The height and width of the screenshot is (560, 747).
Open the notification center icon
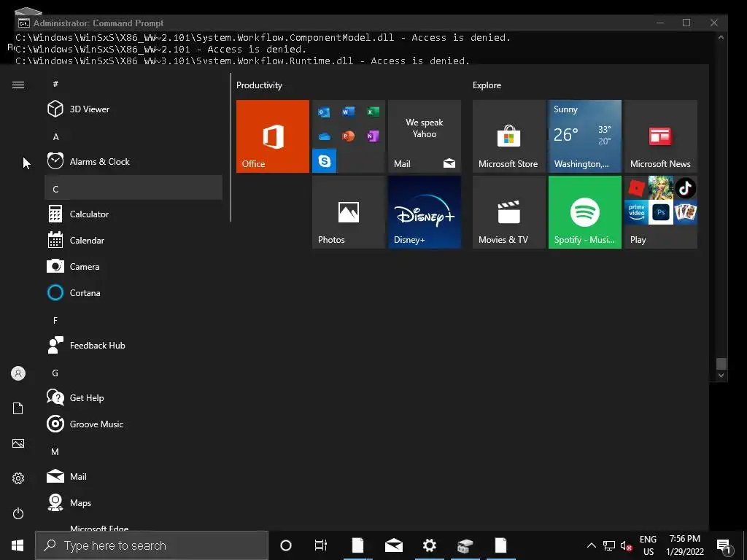724,546
